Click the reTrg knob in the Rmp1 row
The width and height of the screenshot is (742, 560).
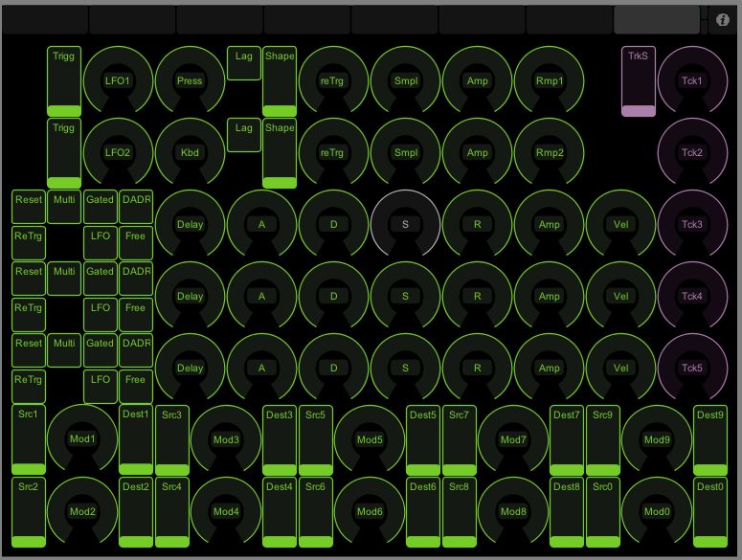(333, 80)
